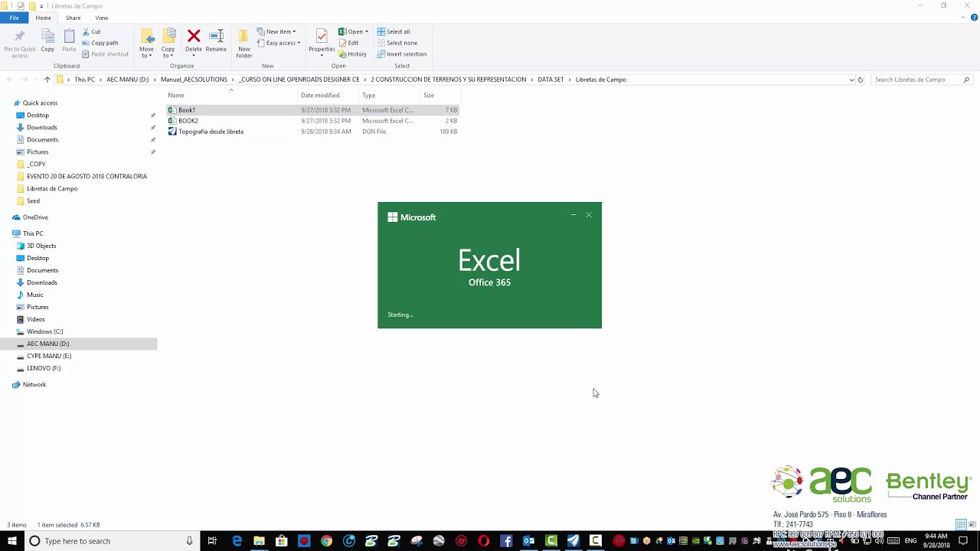
Task: Go up one folder level arrow
Action: click(x=47, y=80)
